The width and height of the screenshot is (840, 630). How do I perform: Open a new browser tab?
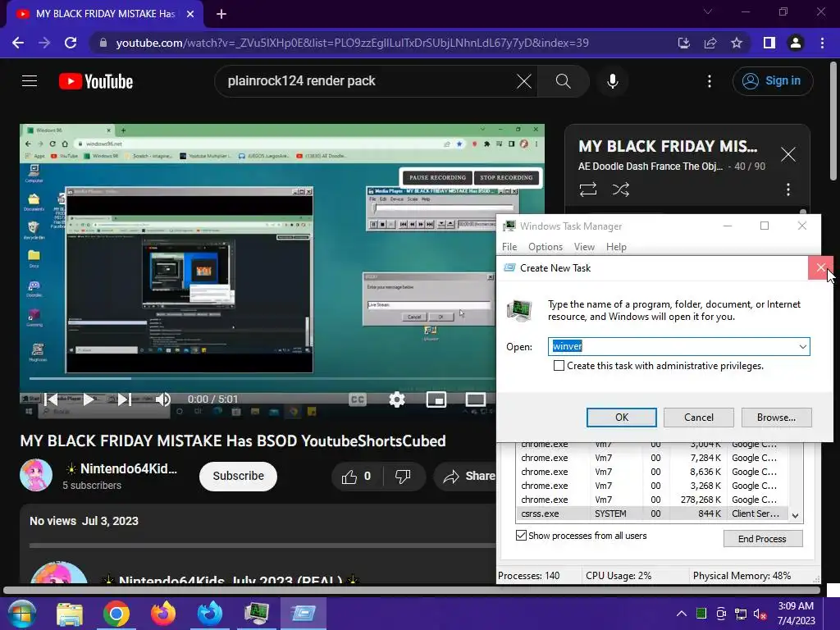[221, 14]
